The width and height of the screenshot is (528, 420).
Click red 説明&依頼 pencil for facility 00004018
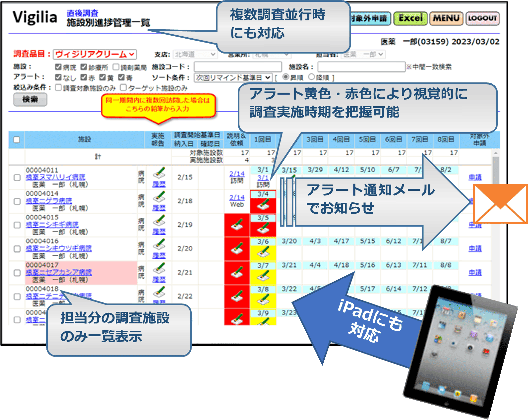click(x=237, y=296)
